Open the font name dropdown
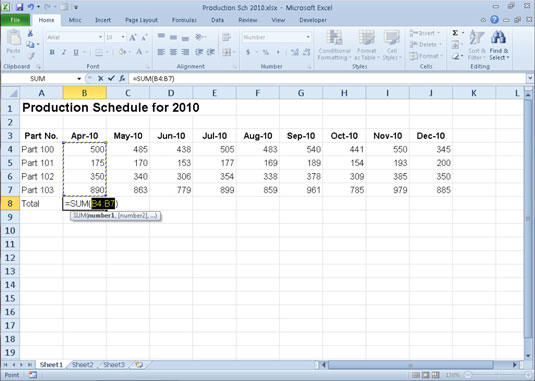 (x=100, y=37)
